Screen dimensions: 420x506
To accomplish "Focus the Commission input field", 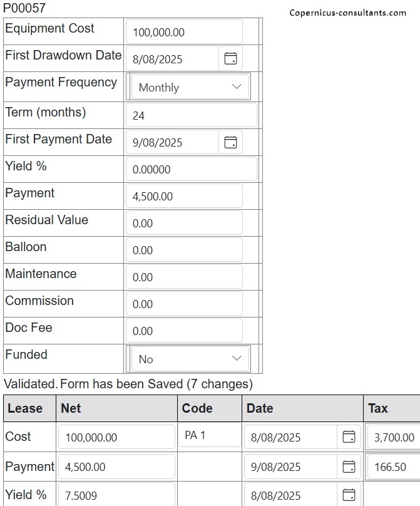I will [x=184, y=304].
